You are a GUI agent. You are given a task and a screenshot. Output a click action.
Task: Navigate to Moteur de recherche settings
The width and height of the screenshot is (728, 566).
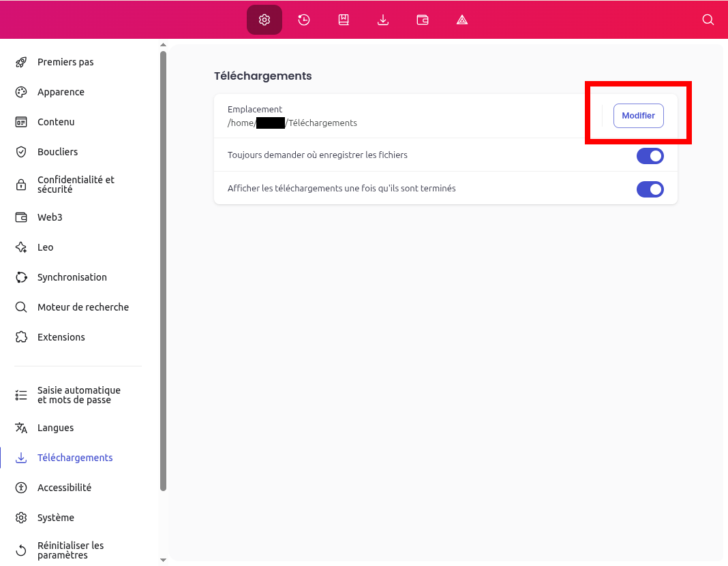click(82, 307)
